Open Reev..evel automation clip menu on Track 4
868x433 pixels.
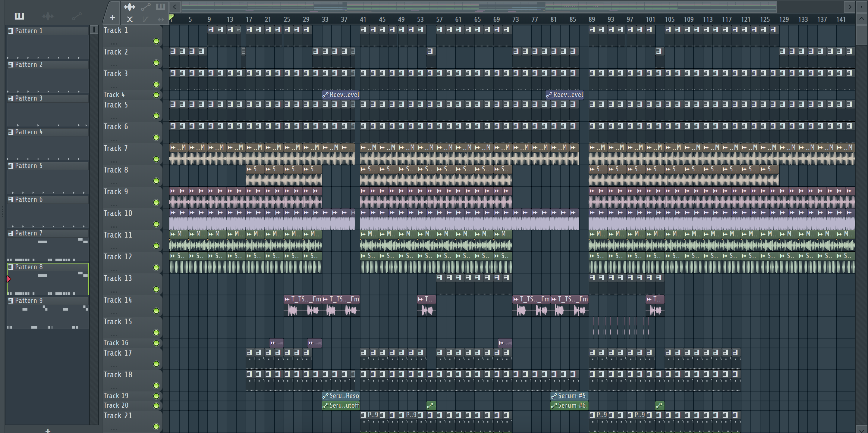coord(325,95)
